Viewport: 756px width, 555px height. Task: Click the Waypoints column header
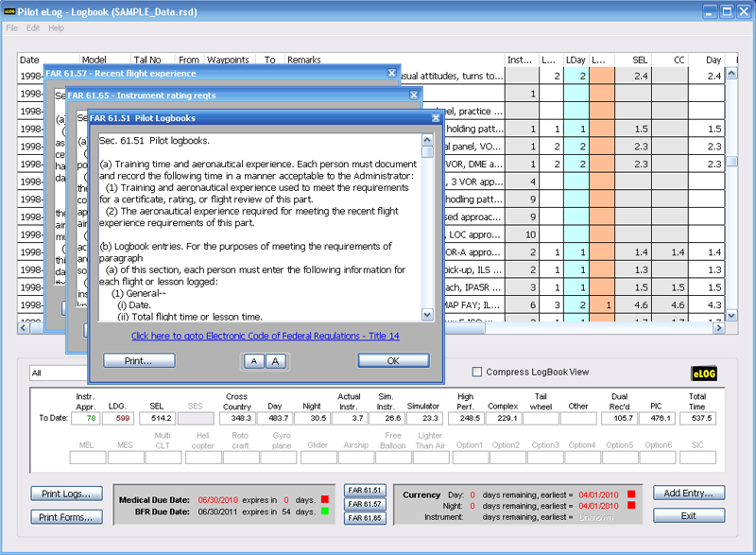(x=229, y=60)
